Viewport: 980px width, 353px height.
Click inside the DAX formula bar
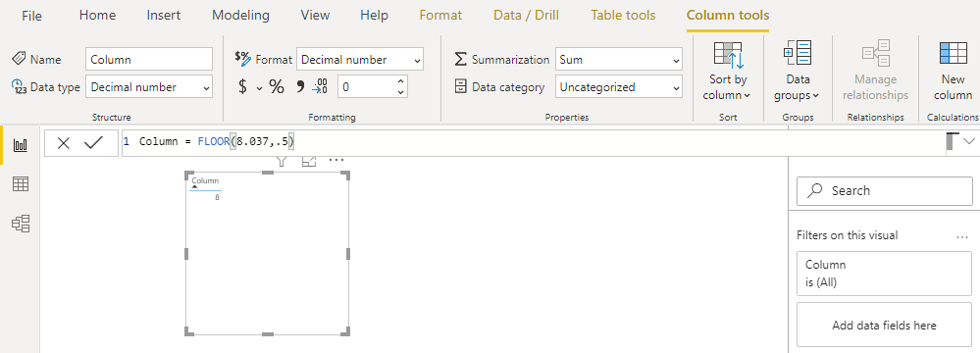click(x=532, y=142)
